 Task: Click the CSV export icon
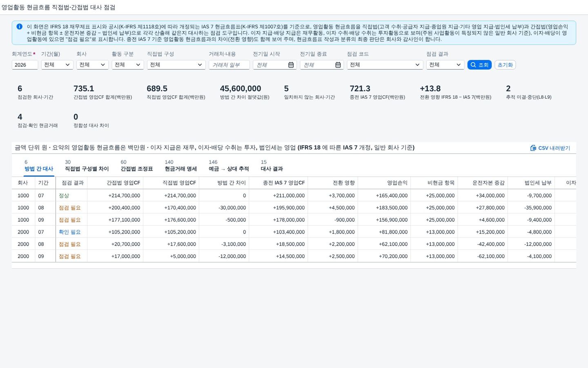click(x=533, y=148)
